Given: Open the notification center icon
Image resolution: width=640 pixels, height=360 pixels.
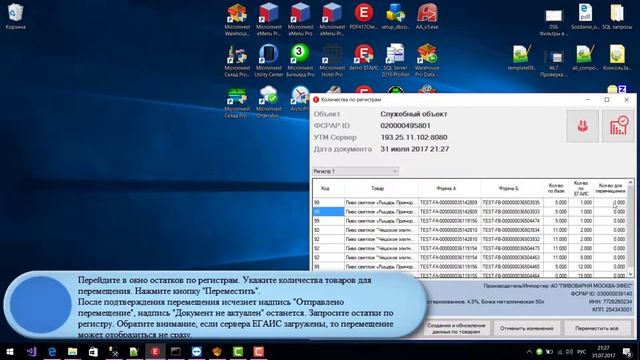Looking at the screenshot, I should tap(627, 351).
